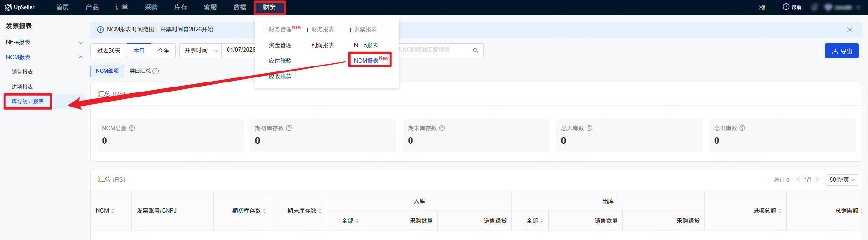Sort table by NCM column

113,211
